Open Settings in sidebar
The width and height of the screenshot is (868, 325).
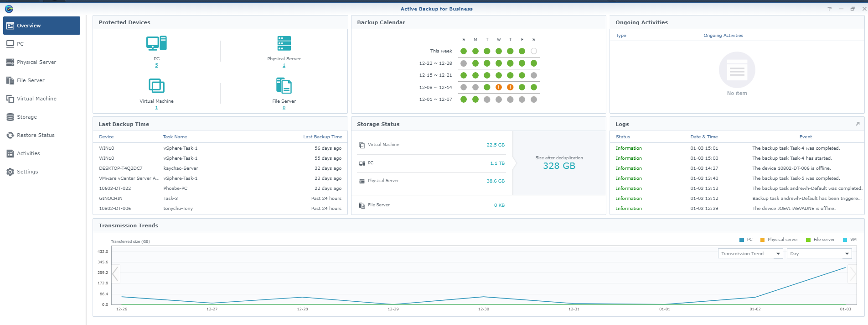41,172
